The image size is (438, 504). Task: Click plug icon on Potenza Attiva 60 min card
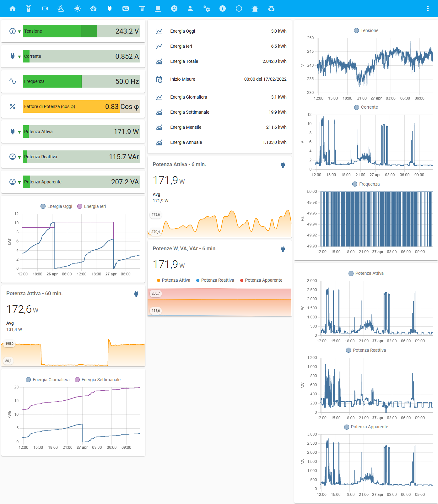tap(136, 294)
